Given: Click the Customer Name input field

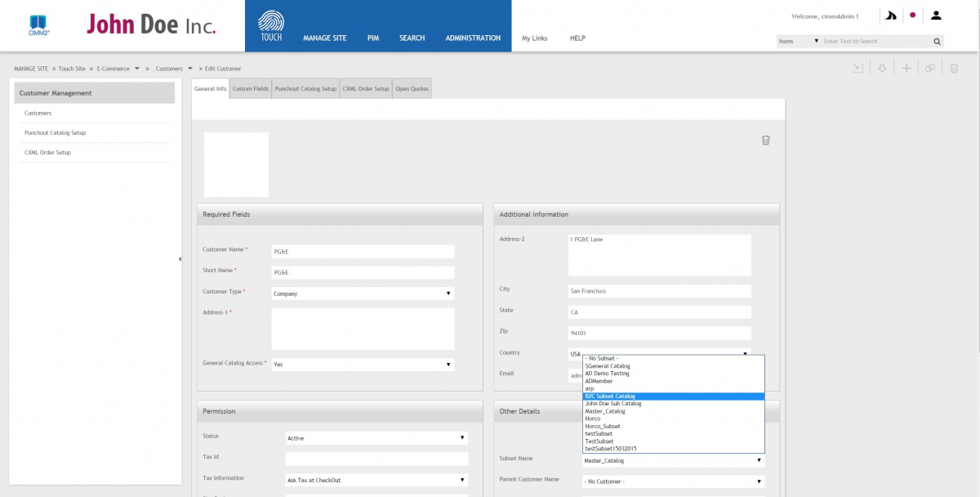Looking at the screenshot, I should click(x=363, y=252).
